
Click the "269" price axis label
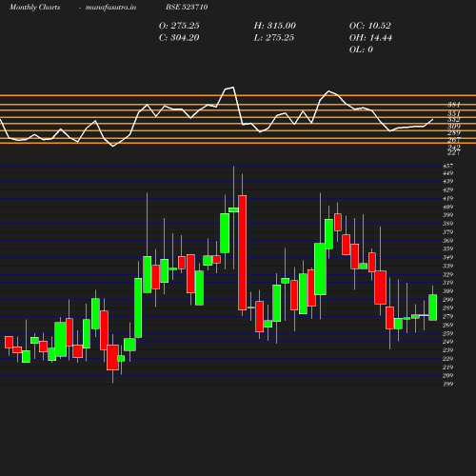click(x=448, y=325)
